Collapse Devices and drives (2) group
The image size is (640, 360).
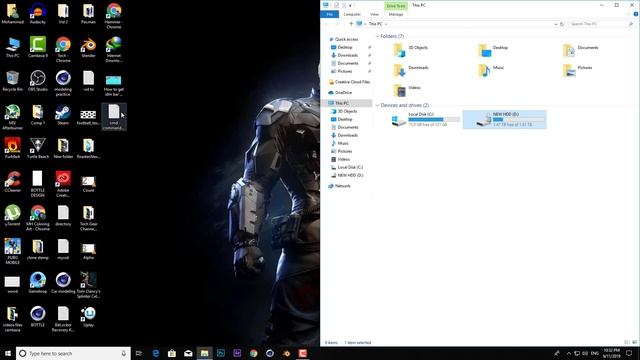coord(377,105)
